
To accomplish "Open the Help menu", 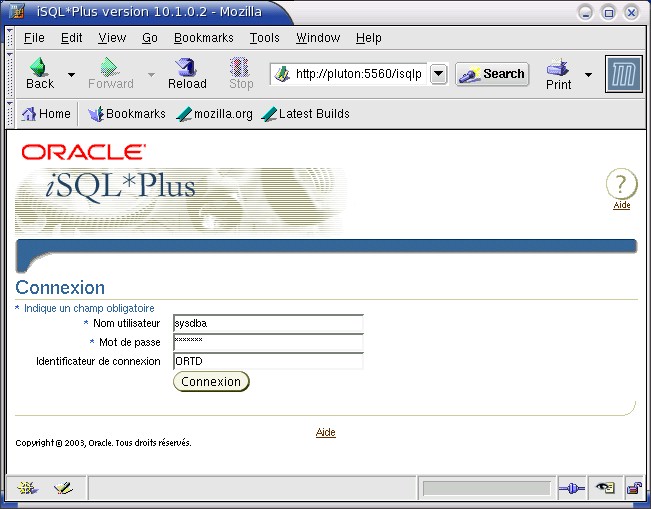I will point(369,38).
